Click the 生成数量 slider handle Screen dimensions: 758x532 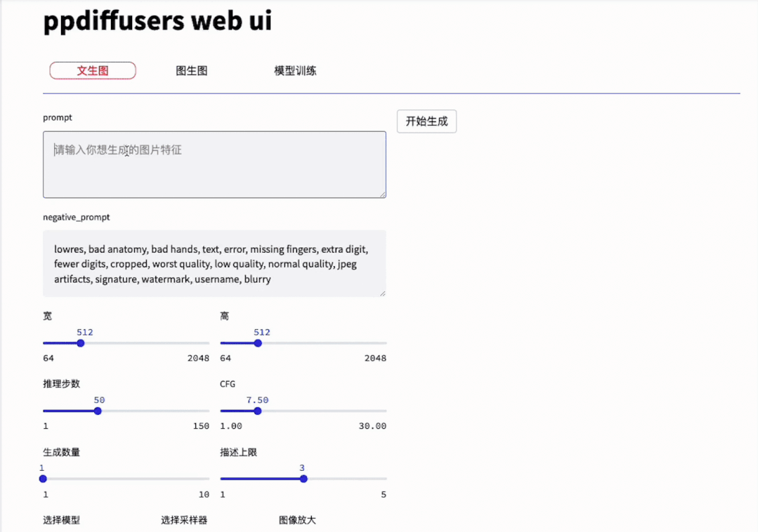[x=43, y=478]
